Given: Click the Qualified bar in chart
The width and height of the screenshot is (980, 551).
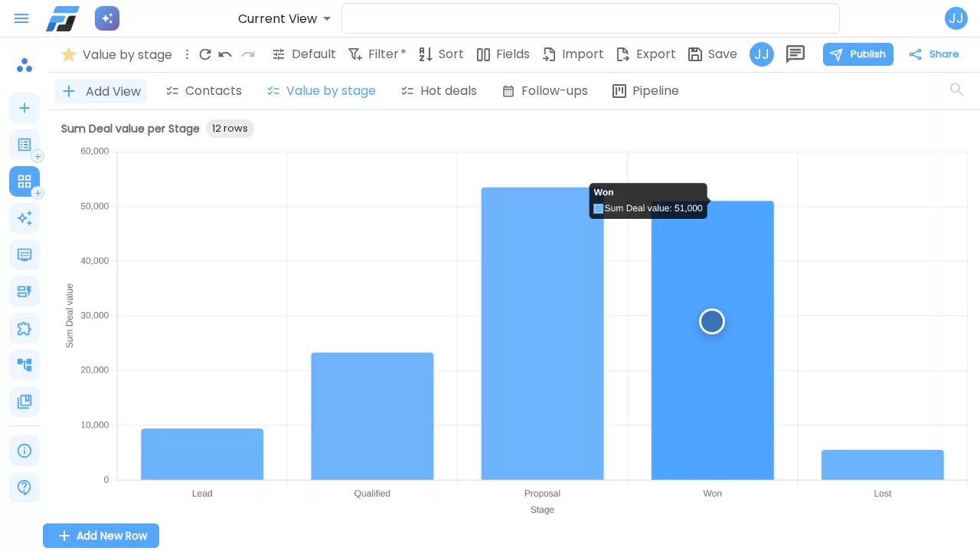Looking at the screenshot, I should [372, 416].
